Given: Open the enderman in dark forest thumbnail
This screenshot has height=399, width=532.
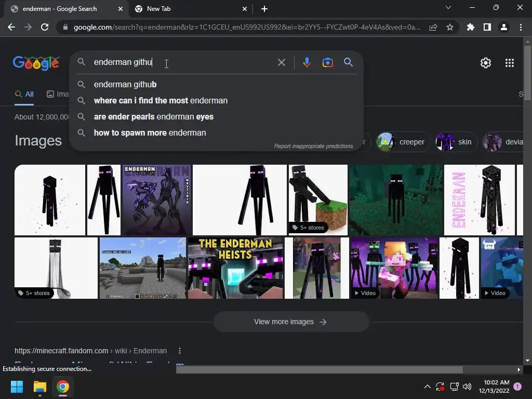Looking at the screenshot, I should (x=396, y=200).
